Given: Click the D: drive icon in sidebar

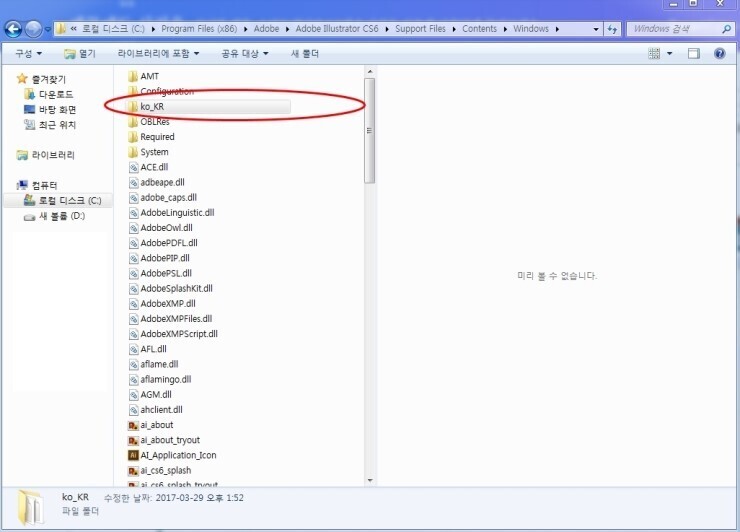Looking at the screenshot, I should click(29, 216).
